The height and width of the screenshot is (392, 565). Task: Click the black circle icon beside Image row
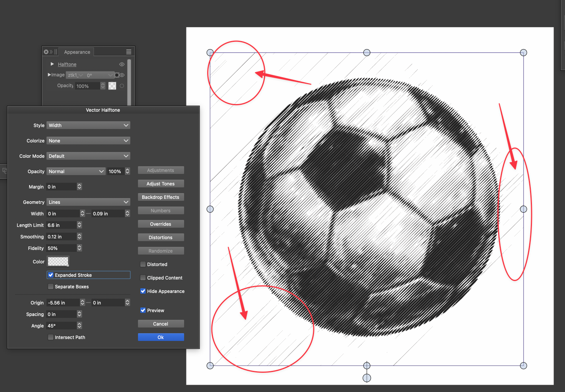tap(117, 75)
